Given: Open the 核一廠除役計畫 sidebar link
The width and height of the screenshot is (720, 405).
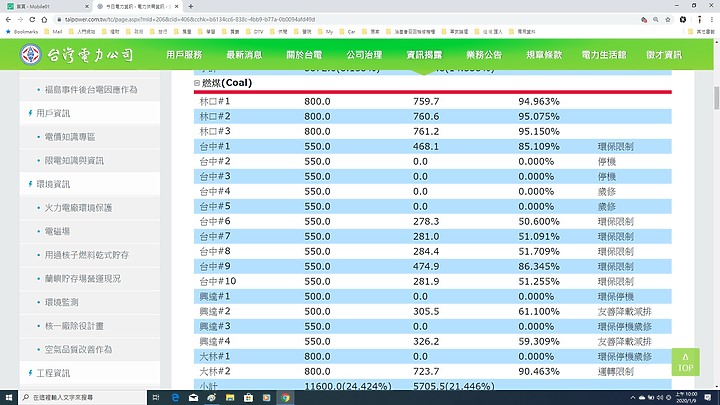Looking at the screenshot, I should click(74, 326).
